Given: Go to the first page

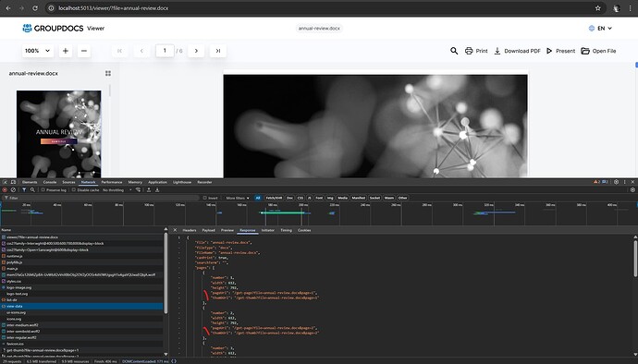Looking at the screenshot, I should click(119, 51).
